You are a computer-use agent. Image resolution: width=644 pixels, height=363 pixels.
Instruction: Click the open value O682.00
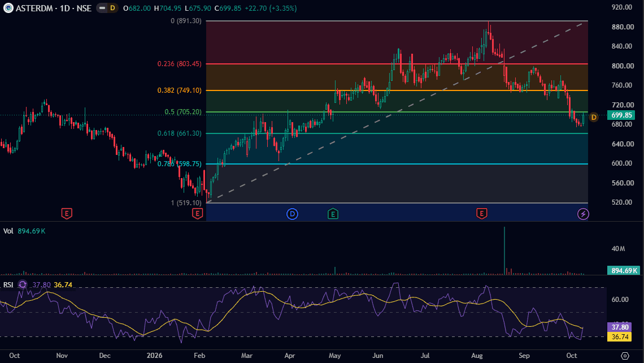137,8
